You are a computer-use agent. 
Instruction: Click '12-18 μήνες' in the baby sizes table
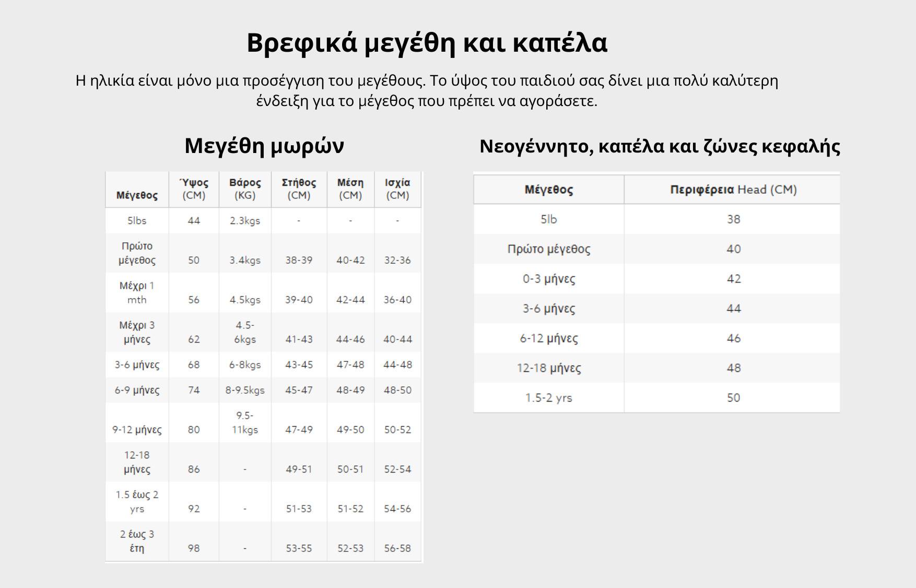point(137,462)
